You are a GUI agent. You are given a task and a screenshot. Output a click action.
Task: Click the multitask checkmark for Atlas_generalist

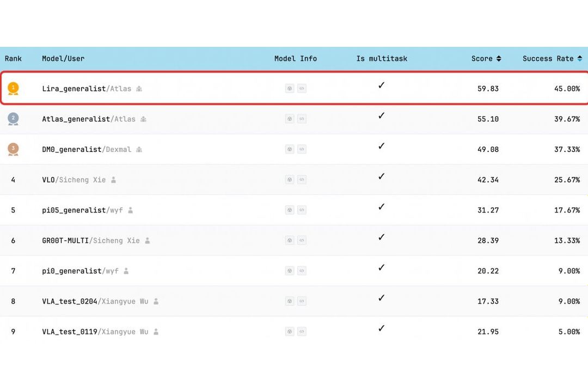381,115
